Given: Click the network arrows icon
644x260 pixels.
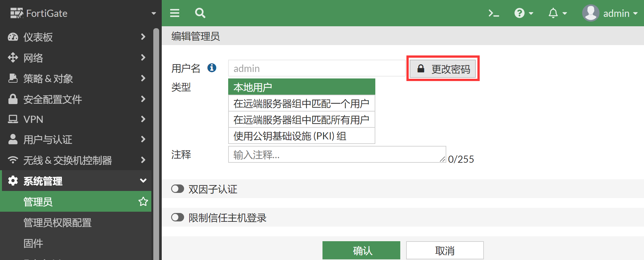Looking at the screenshot, I should pos(13,57).
